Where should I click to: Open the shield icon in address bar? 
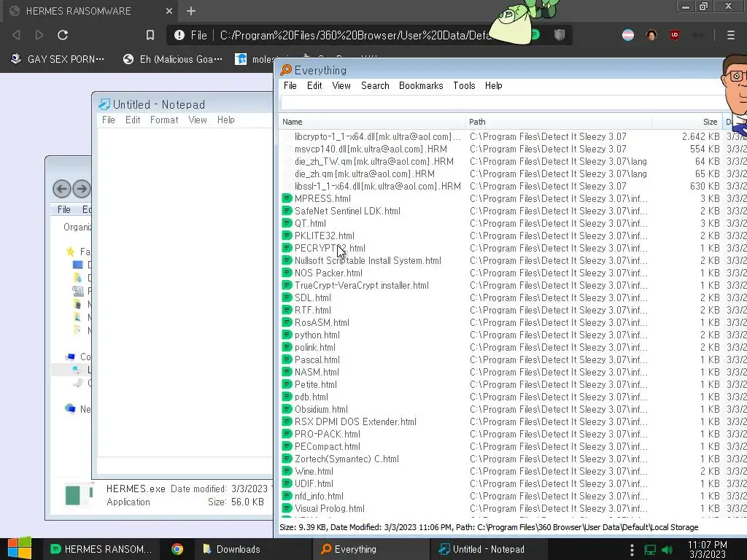point(560,35)
